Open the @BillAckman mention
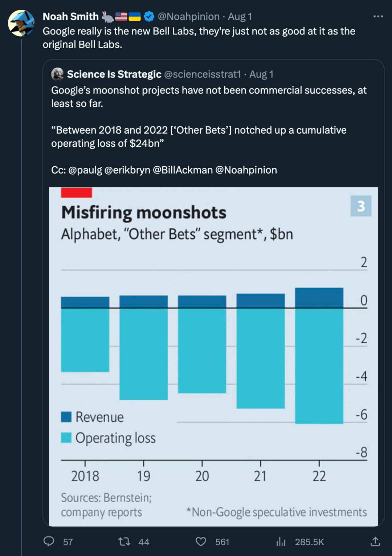This screenshot has height=556, width=392. click(183, 170)
